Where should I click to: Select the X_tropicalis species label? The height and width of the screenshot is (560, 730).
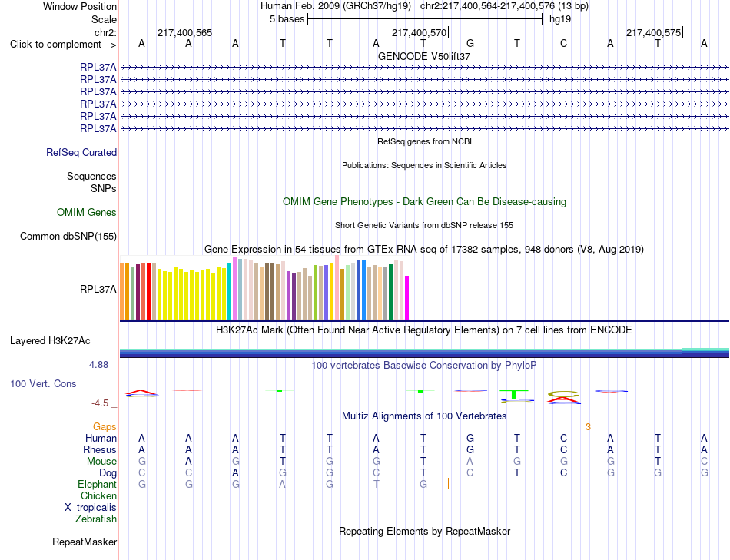(91, 508)
